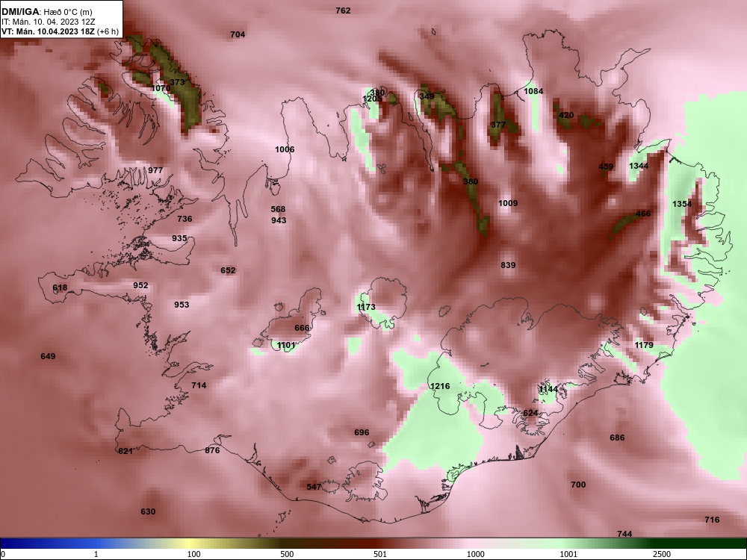Select the 1101 height label
This screenshot has width=747, height=560.
point(286,345)
